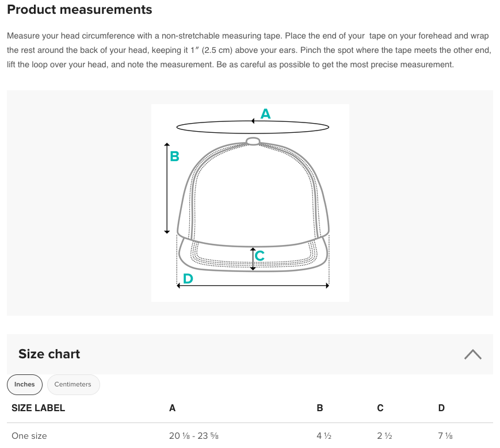Click column header A in table
This screenshot has width=500, height=448.
[x=172, y=408]
